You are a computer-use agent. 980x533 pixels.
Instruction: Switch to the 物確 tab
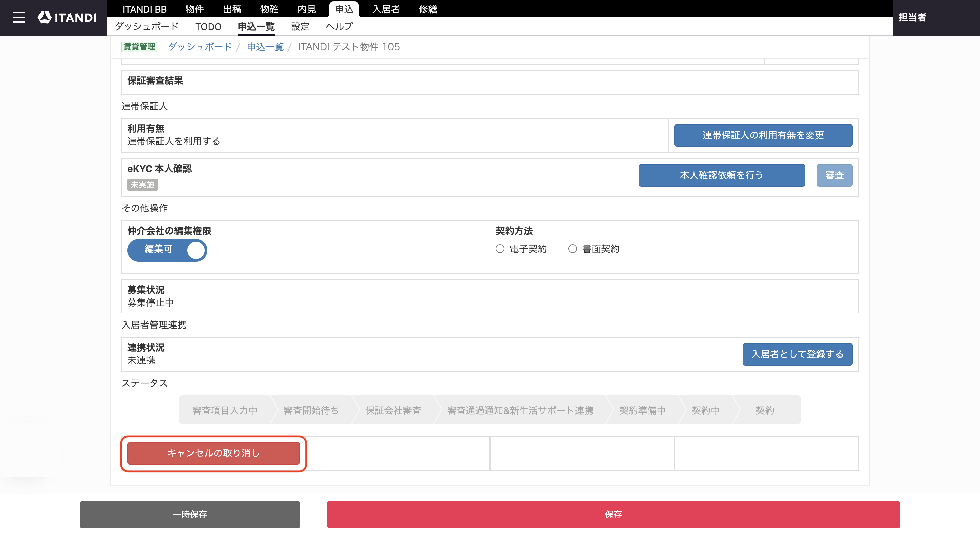[269, 9]
